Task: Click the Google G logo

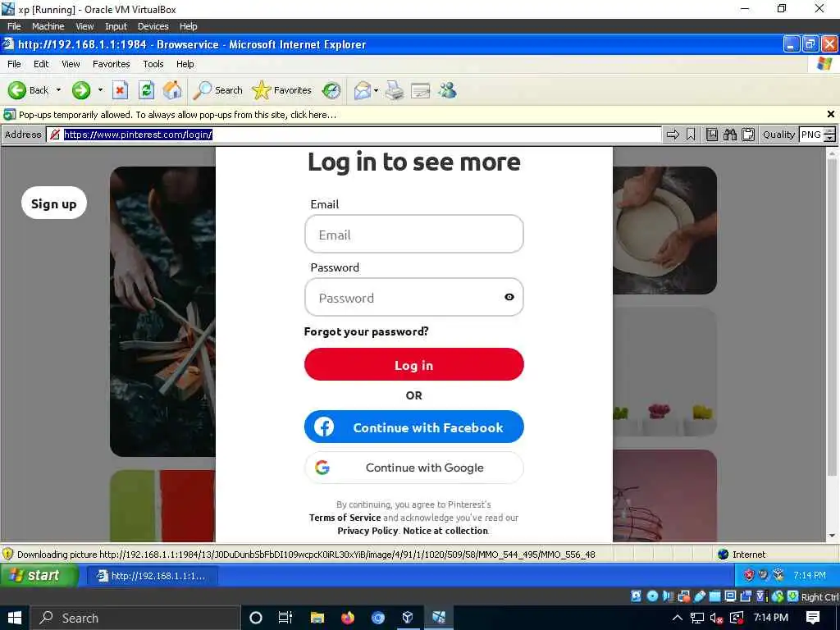Action: point(322,468)
